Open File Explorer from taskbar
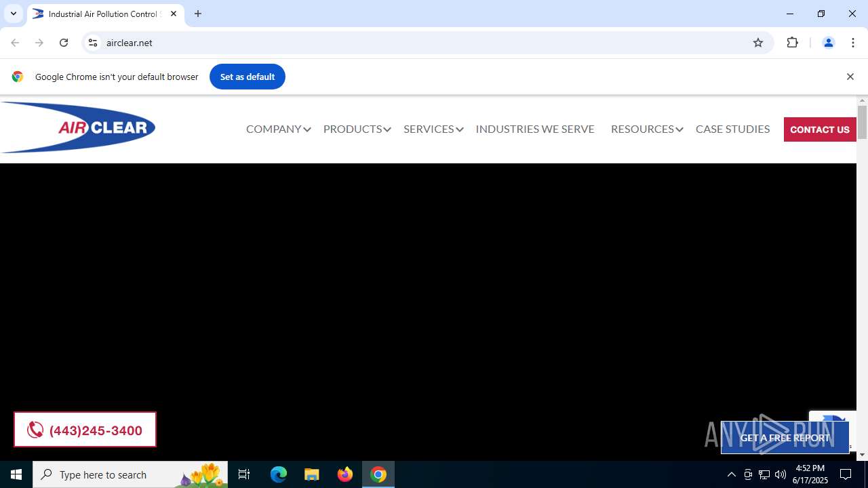Image resolution: width=868 pixels, height=488 pixels. pos(312,474)
